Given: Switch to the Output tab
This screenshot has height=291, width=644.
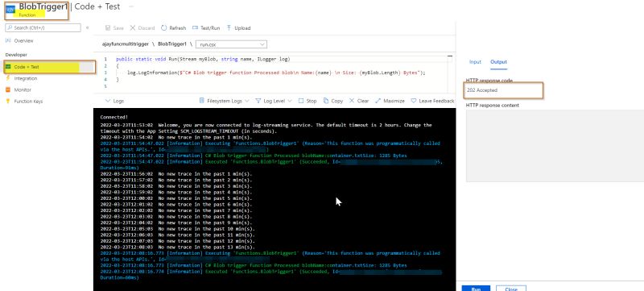Looking at the screenshot, I should coord(498,61).
